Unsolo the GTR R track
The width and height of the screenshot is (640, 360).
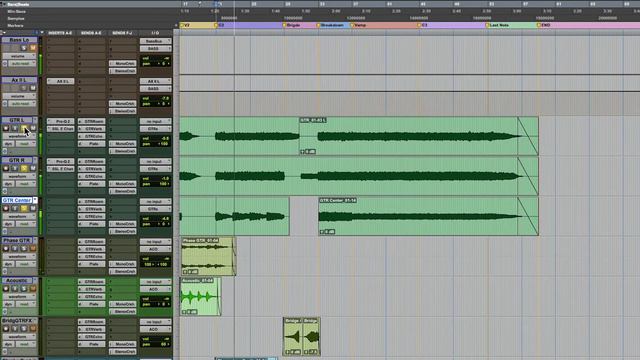24,168
